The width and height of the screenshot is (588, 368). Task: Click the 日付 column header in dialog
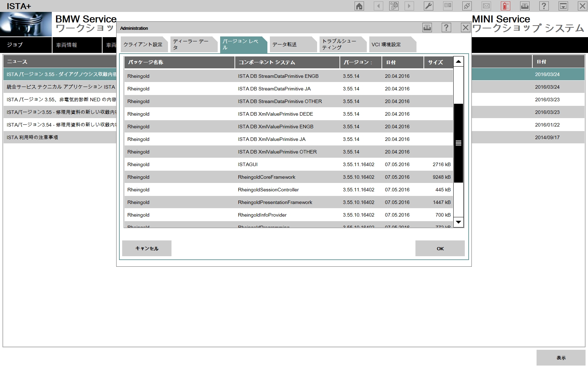tap(402, 62)
